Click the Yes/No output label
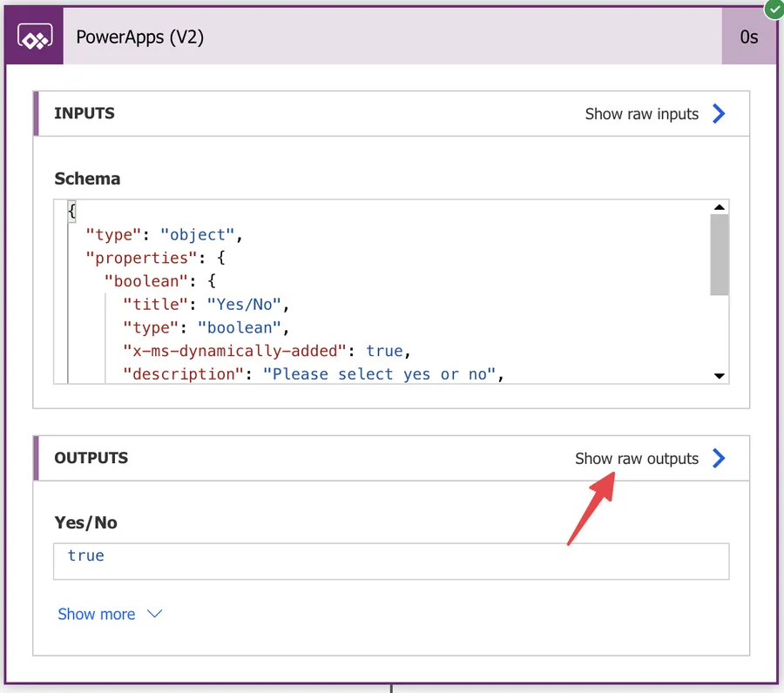Screen dimensions: 784x693 [x=85, y=522]
